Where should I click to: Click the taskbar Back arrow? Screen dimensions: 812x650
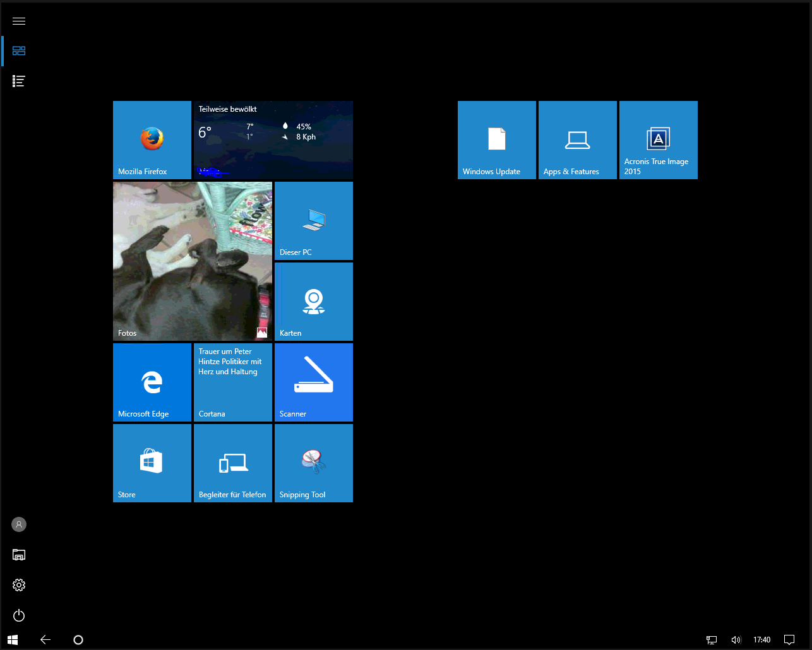[45, 639]
